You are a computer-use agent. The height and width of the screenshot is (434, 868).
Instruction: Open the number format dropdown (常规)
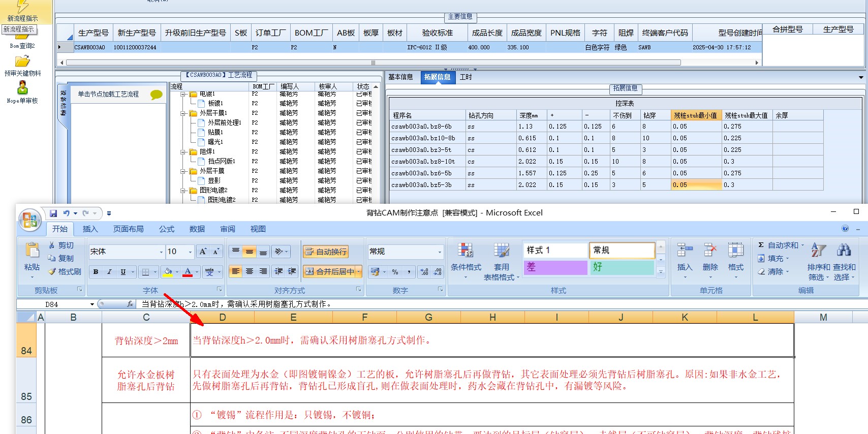[440, 252]
